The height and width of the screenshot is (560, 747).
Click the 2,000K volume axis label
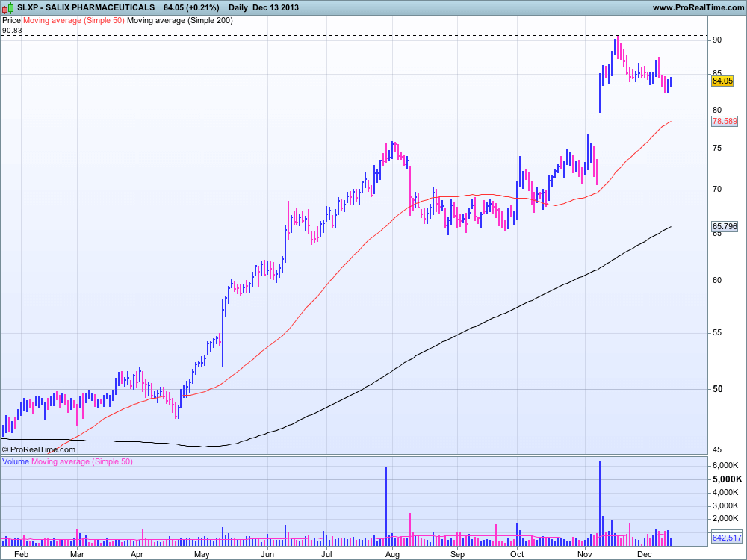[x=725, y=519]
